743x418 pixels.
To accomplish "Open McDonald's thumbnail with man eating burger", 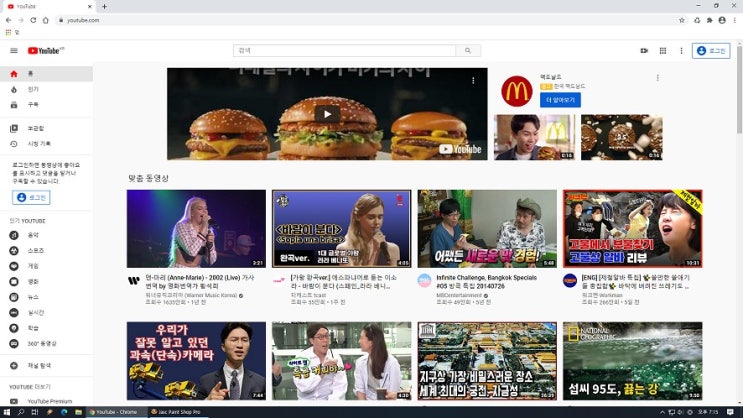I will 534,137.
